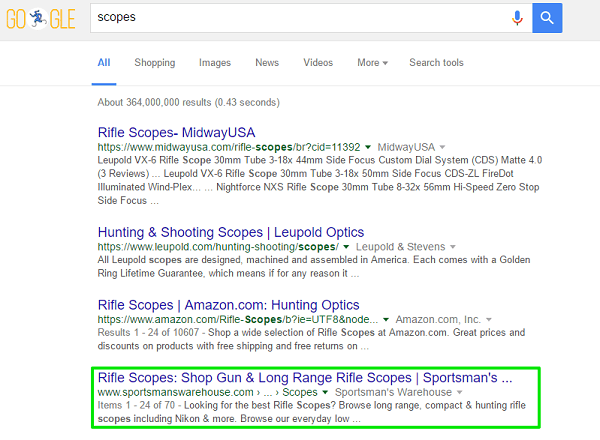
Task: Click the Leupold & Stevens publisher label
Action: click(400, 247)
